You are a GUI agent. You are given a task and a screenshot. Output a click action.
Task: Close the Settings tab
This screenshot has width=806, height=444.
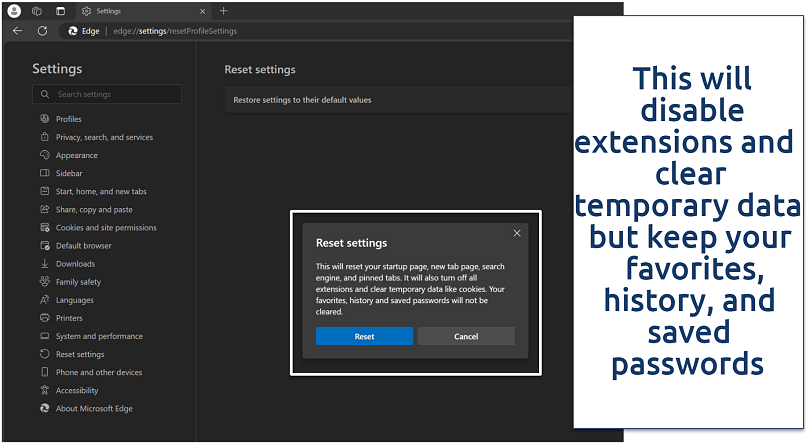[x=203, y=11]
